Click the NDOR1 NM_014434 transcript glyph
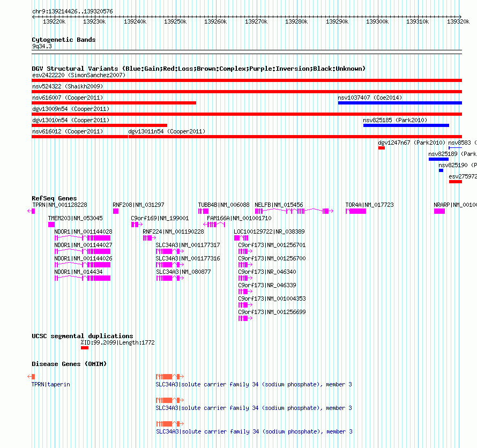The height and width of the screenshot is (448, 477). tap(83, 278)
